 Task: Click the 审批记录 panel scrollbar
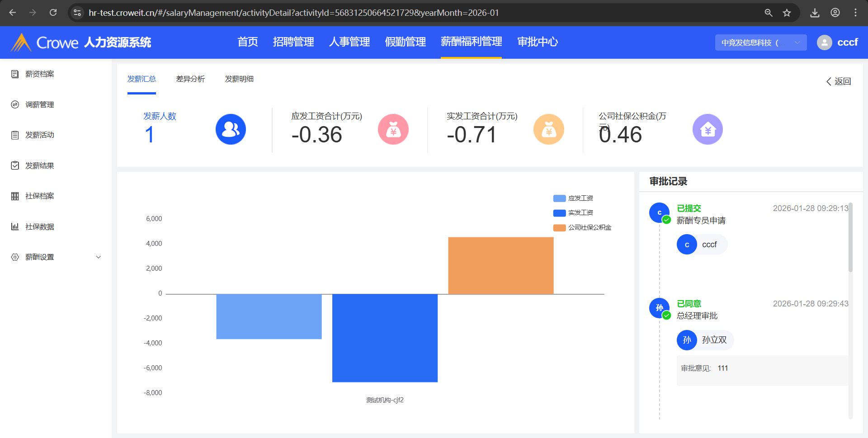coord(850,238)
